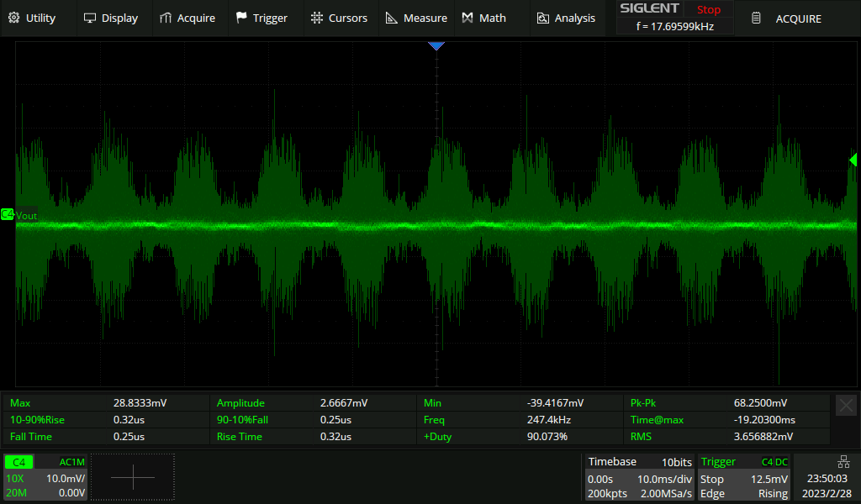Image resolution: width=861 pixels, height=504 pixels.
Task: Click the AC1M coupling indicator
Action: 72,462
